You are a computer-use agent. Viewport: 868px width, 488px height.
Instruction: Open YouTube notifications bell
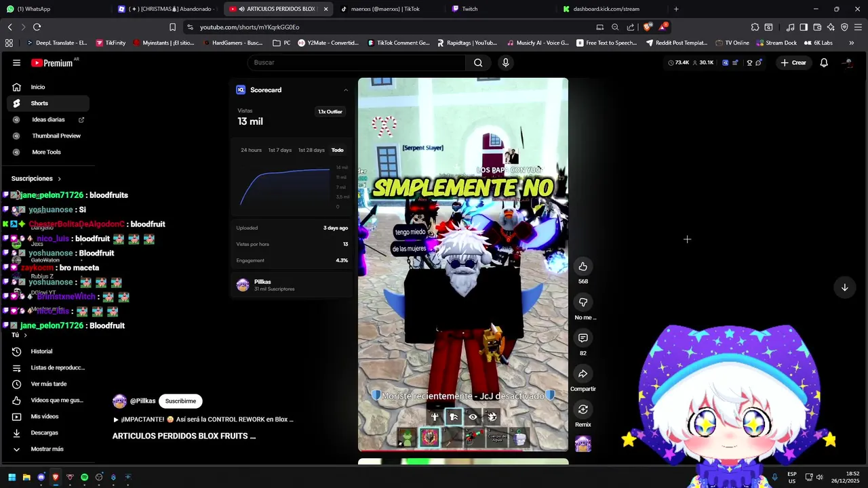(x=824, y=62)
